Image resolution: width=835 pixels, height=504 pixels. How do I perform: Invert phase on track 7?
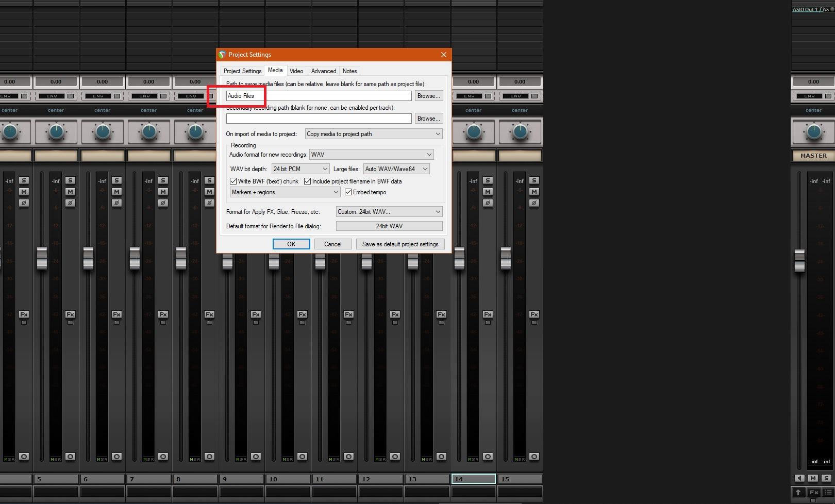163,203
